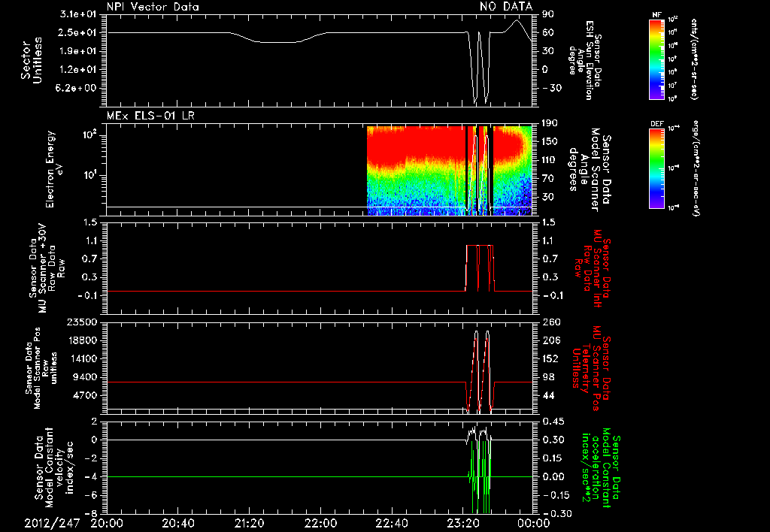Click the 23500 Scanner Pos tick label
770x532 pixels.
point(82,322)
